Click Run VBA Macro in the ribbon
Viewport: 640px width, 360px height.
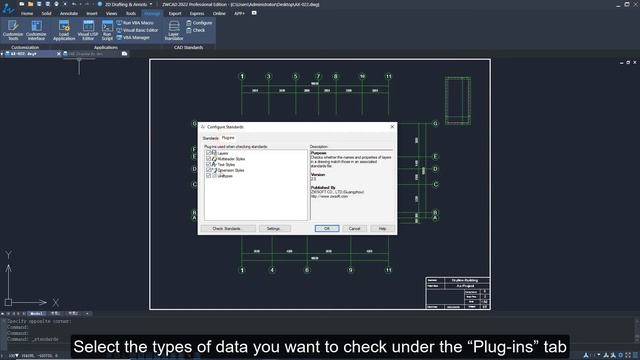click(x=135, y=23)
